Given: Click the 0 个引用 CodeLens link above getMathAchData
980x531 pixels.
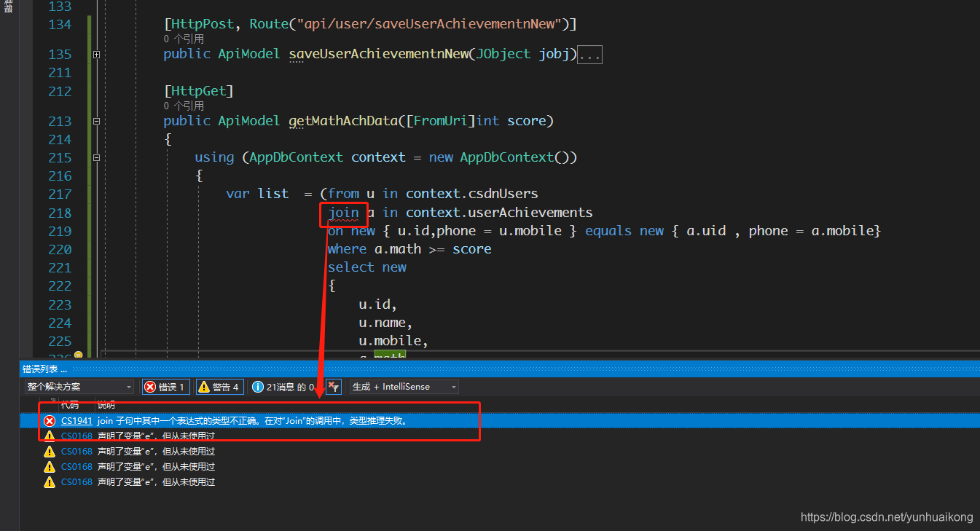Looking at the screenshot, I should pyautogui.click(x=183, y=105).
